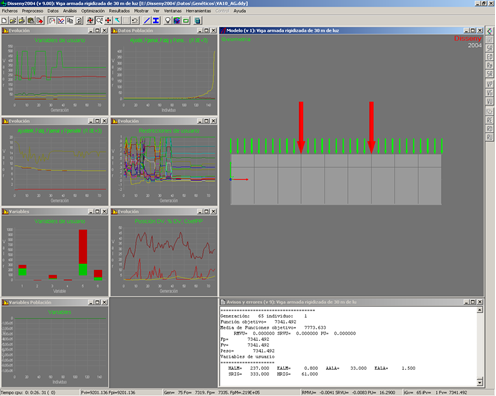Click the New file toolbar icon
The height and width of the screenshot is (396, 496).
(x=4, y=21)
